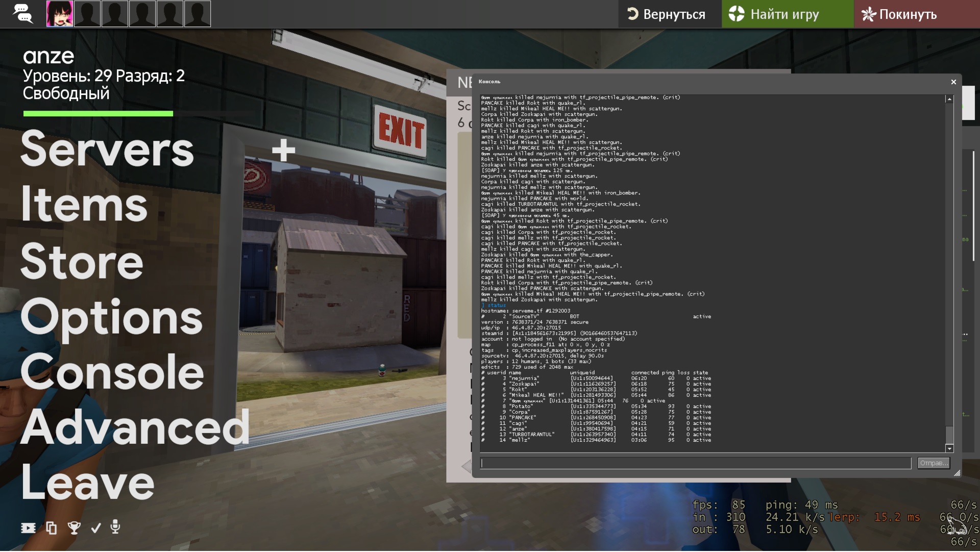Click console scrollbar down arrow

pyautogui.click(x=949, y=448)
